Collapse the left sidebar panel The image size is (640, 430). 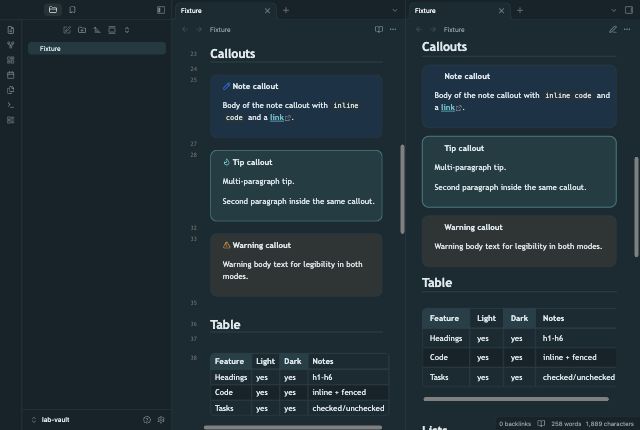coord(161,10)
